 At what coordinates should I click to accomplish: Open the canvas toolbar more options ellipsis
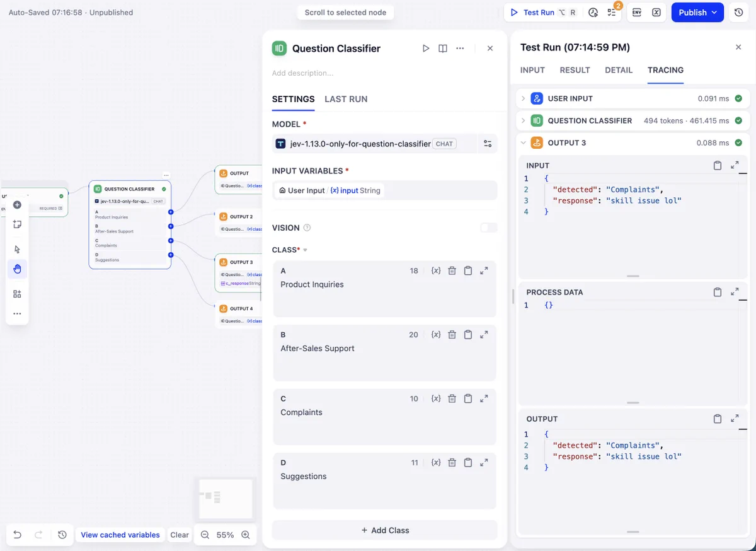(x=17, y=313)
